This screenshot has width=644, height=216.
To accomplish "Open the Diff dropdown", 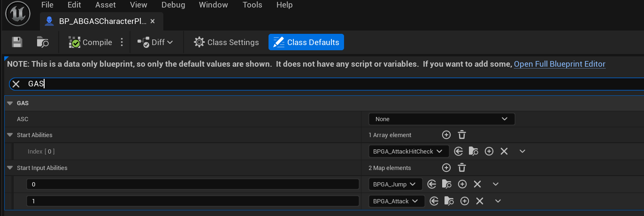I will 155,42.
